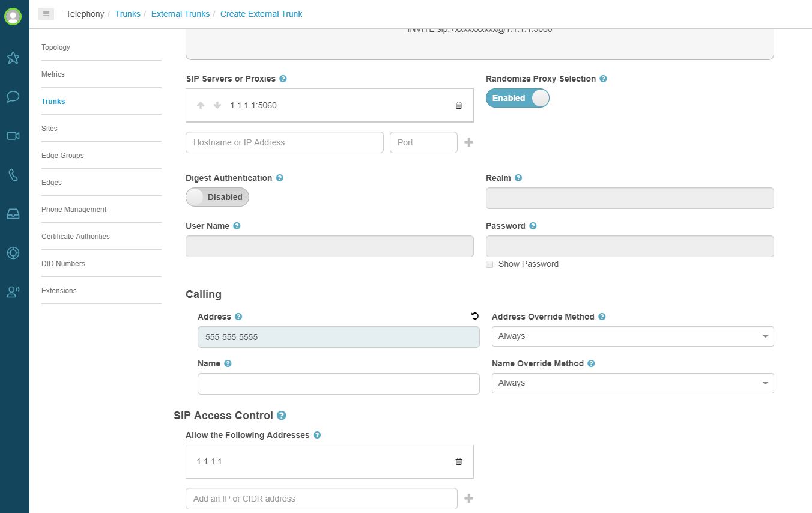Reset the Calling Address field value
812x513 pixels.
click(475, 316)
